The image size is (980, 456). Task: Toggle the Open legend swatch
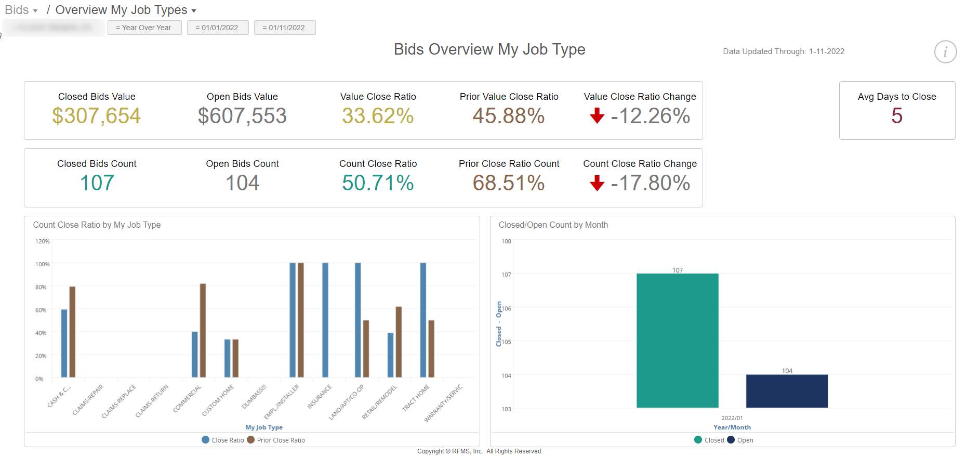pyautogui.click(x=731, y=440)
